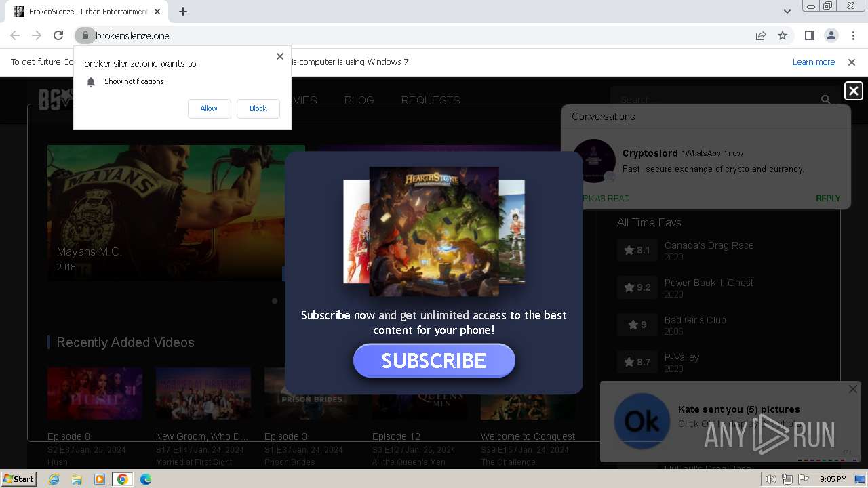
Task: Close the Kate sent you pictures popup
Action: (x=852, y=389)
